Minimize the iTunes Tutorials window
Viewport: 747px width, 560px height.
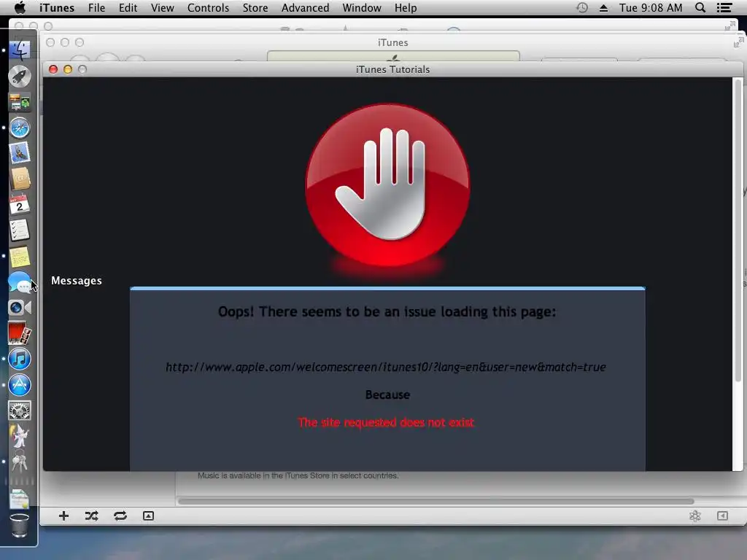[x=68, y=69]
